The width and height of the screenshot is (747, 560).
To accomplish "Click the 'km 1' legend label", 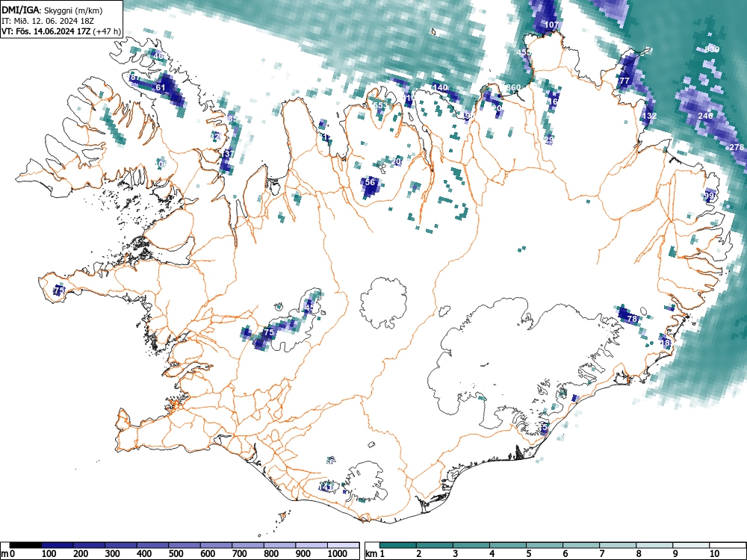I will pyautogui.click(x=375, y=554).
